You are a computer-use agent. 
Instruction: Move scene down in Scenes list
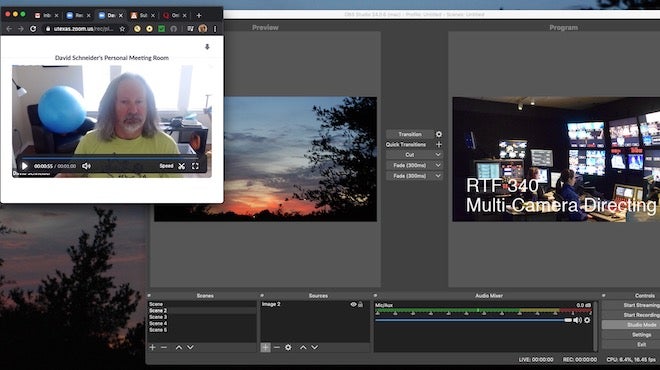click(190, 347)
